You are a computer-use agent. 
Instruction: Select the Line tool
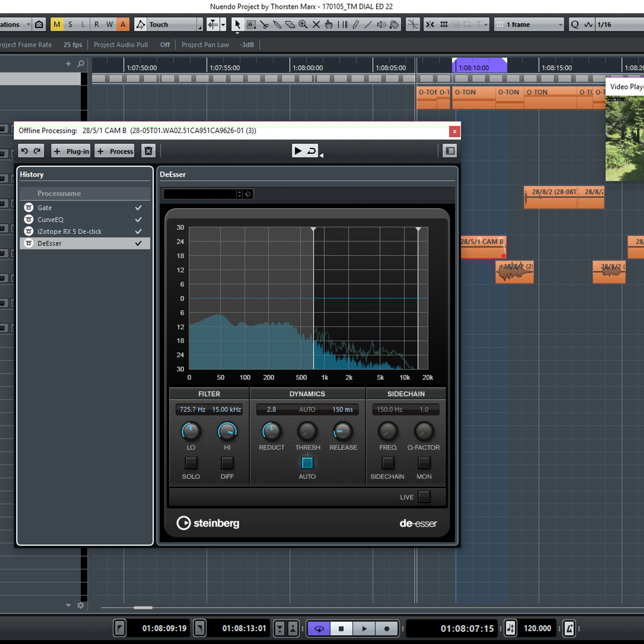point(368,25)
